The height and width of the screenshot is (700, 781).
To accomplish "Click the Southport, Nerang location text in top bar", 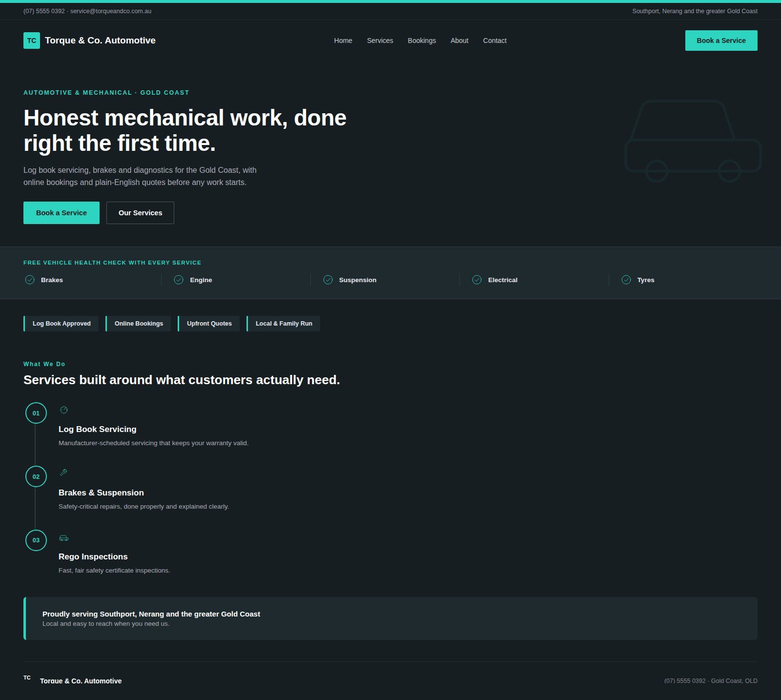I will tap(695, 11).
